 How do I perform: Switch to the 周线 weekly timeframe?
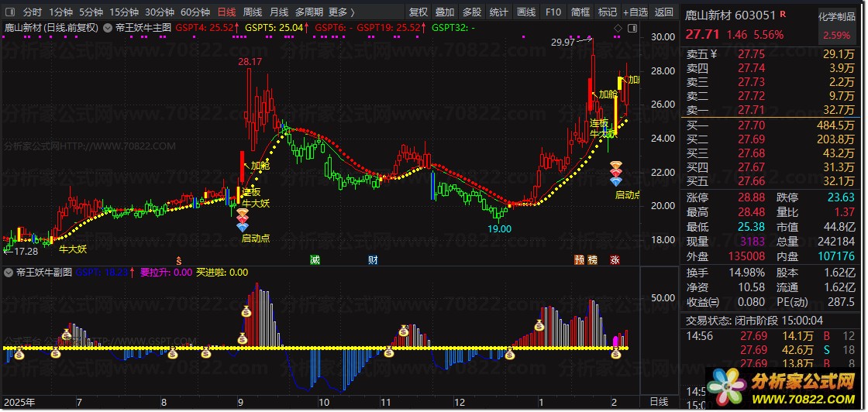click(x=253, y=12)
